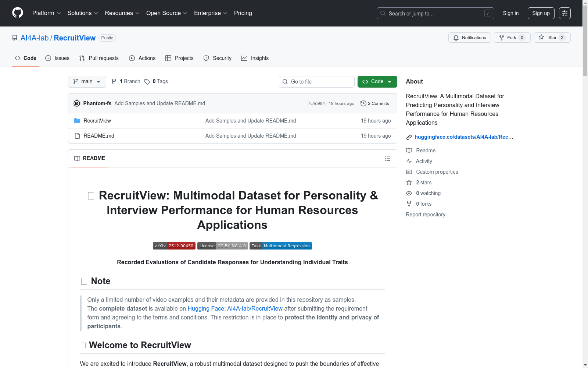Click the 1 Branch link
The width and height of the screenshot is (588, 368).
click(x=126, y=81)
